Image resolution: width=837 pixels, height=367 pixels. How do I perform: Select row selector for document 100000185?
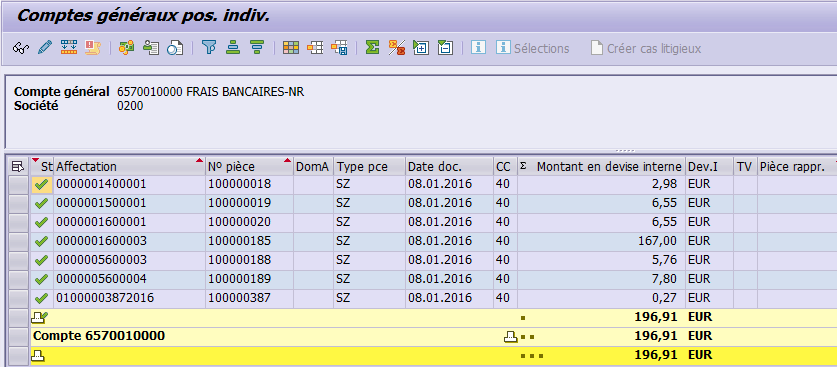pyautogui.click(x=19, y=241)
